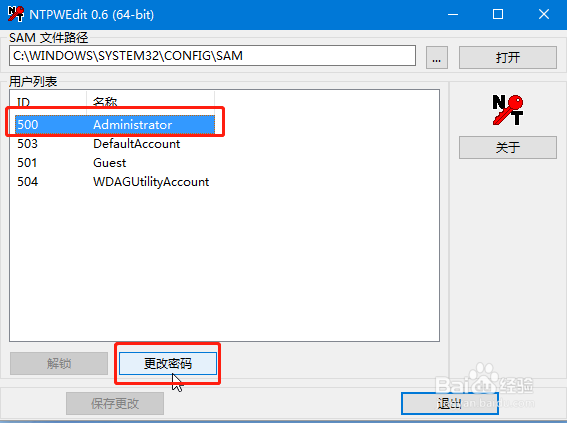Click the 更改密码 change password button

click(168, 363)
